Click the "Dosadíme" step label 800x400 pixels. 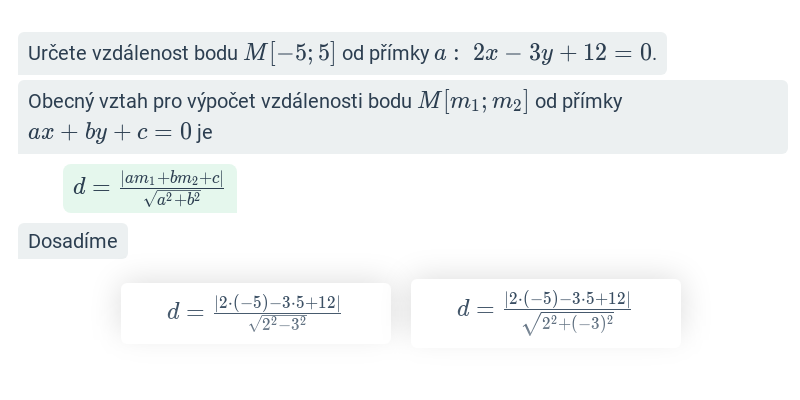(x=73, y=241)
